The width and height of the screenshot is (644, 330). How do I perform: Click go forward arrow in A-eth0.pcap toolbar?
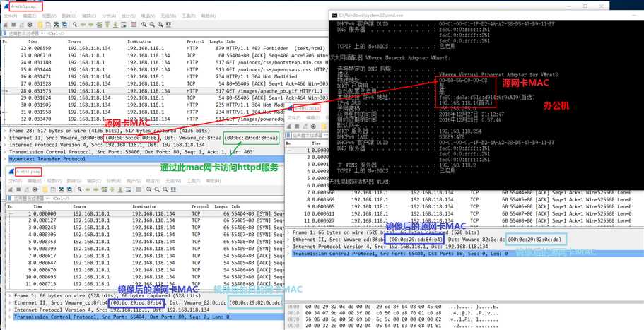pos(90,25)
